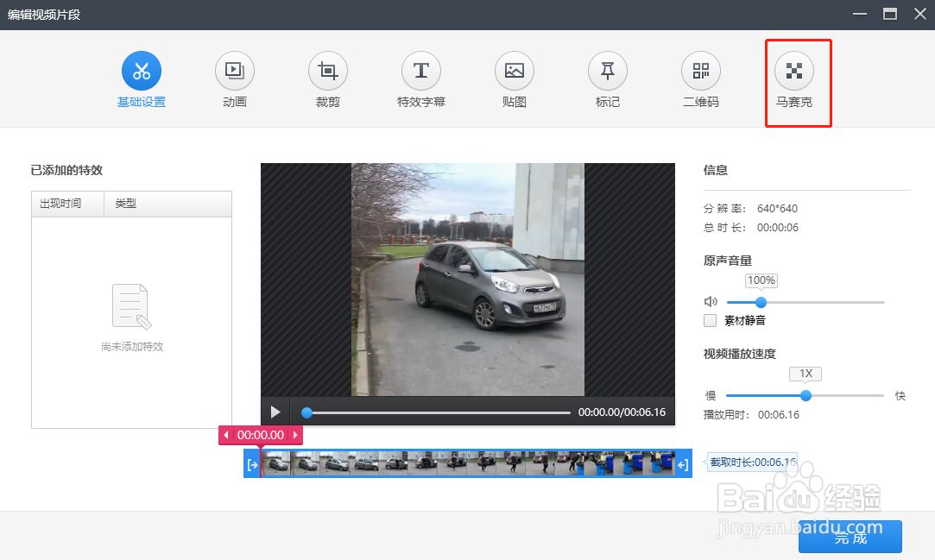Open the 特效字幕 text effects tool

point(421,71)
